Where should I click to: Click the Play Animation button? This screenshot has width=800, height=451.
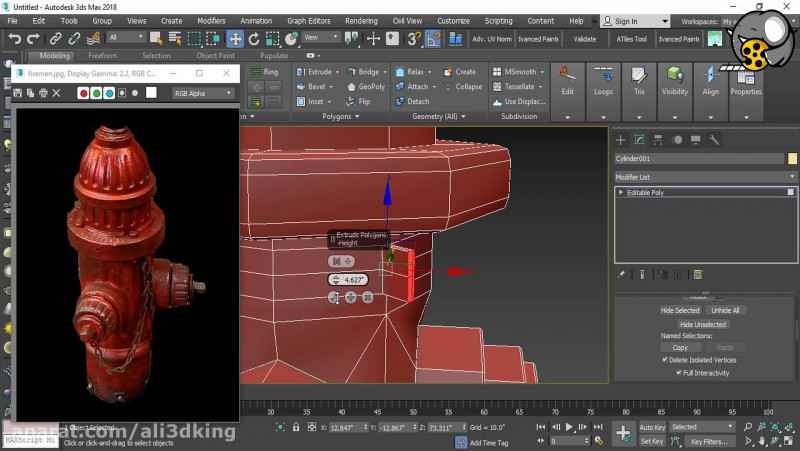point(569,427)
